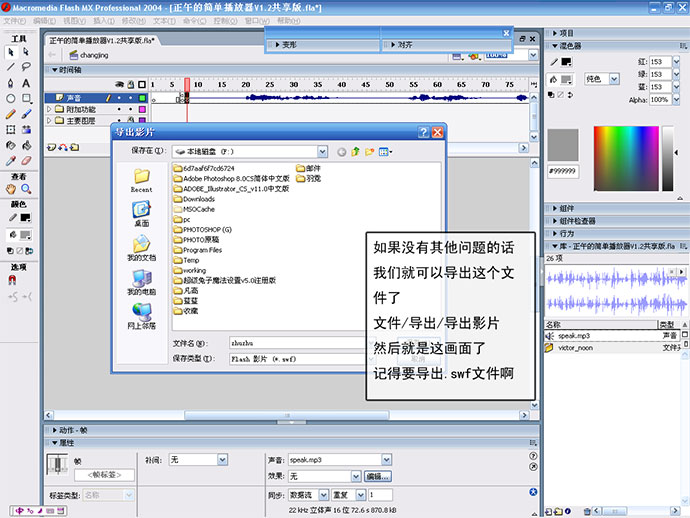This screenshot has width=690, height=518.
Task: Collapse the 时间轴 timeline panel
Action: point(55,70)
